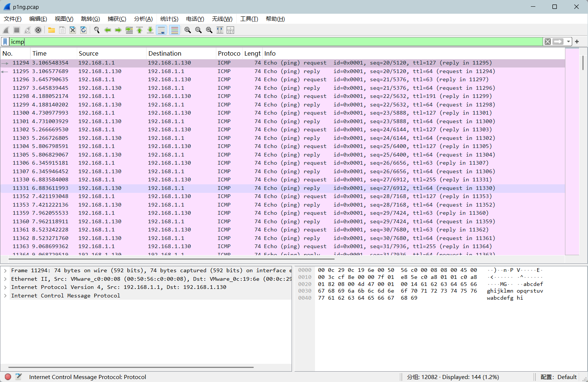Reload the current capture file

83,30
